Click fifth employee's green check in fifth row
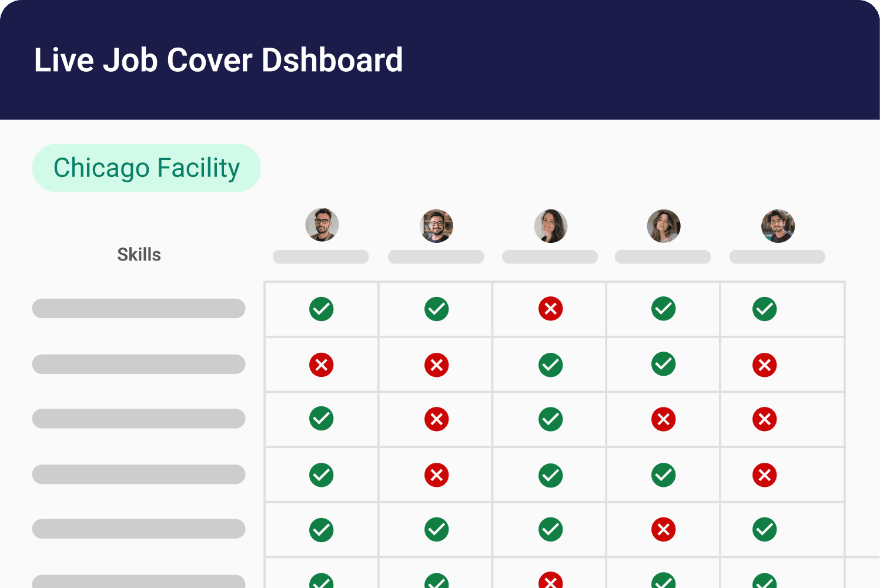The image size is (880, 588). pyautogui.click(x=764, y=530)
